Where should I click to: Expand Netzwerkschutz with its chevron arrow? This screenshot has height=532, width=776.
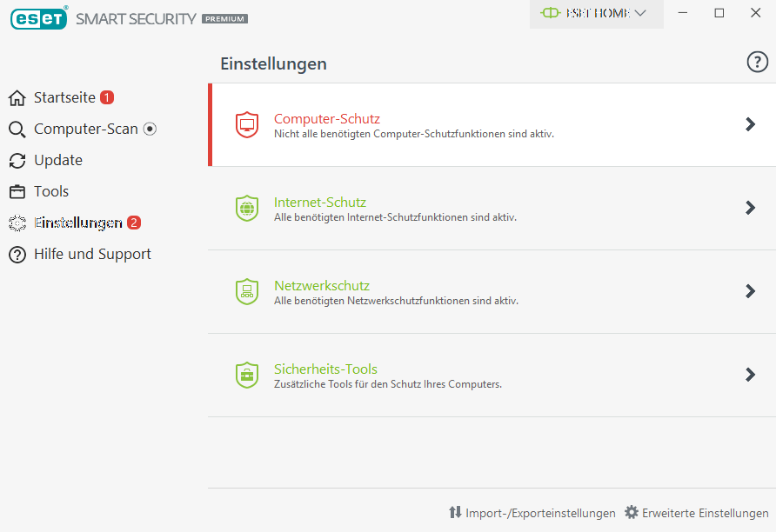pyautogui.click(x=750, y=291)
